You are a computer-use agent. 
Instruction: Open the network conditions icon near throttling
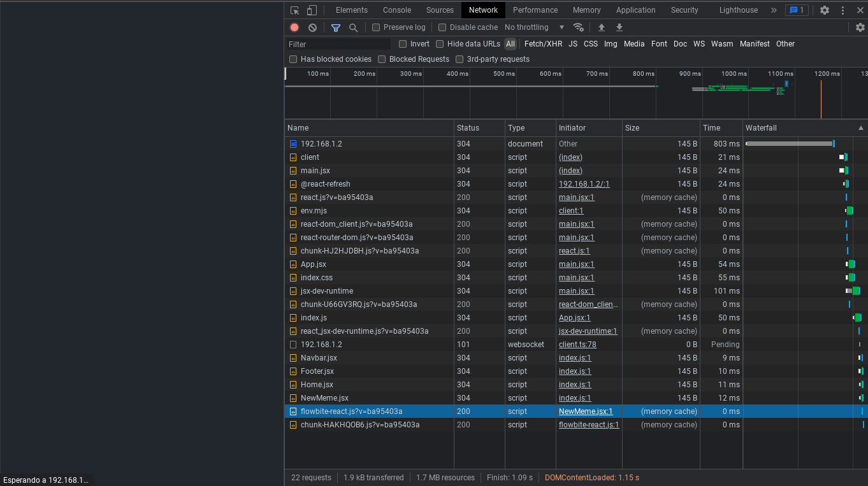coord(579,27)
